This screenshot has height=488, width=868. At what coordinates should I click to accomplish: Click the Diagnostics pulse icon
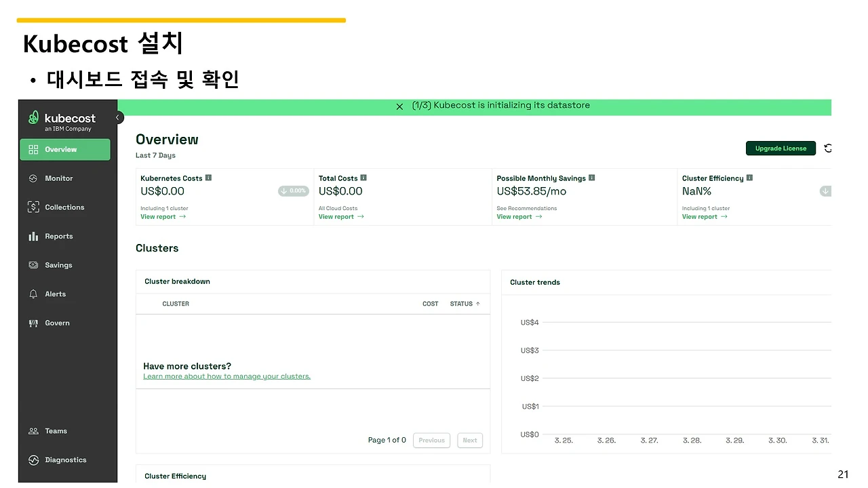pos(33,460)
